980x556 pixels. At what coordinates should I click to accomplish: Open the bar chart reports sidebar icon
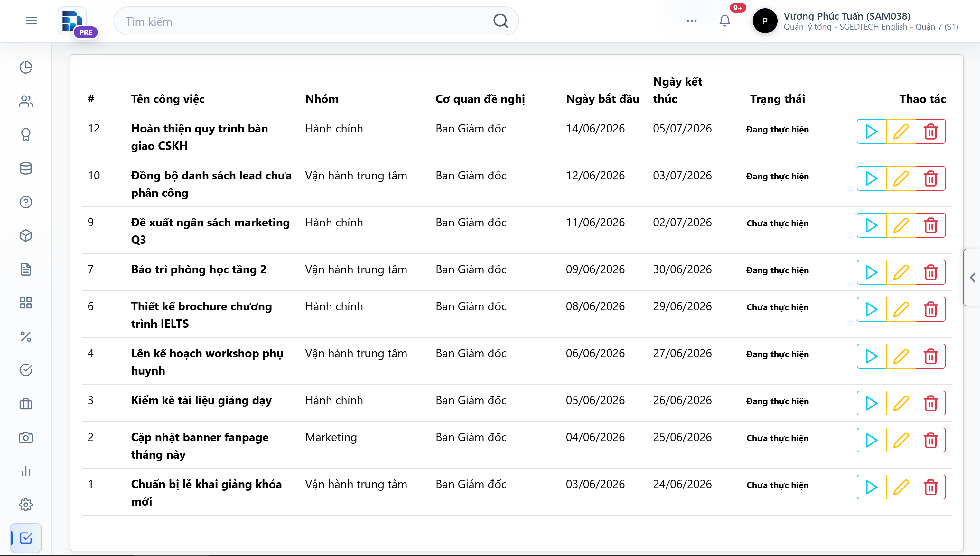point(26,471)
